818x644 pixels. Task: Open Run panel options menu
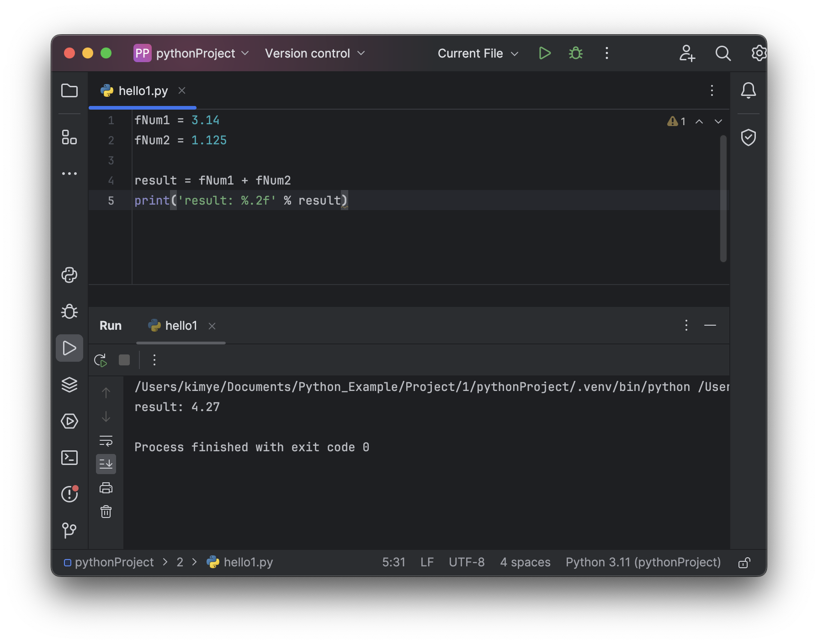pyautogui.click(x=686, y=325)
